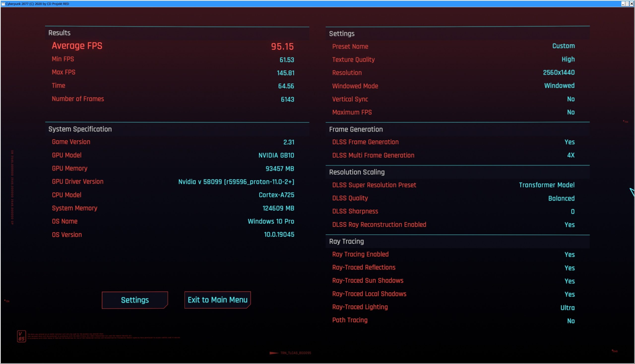Maximize the Cyberpunk 2077 window
The image size is (635, 364).
pyautogui.click(x=627, y=4)
